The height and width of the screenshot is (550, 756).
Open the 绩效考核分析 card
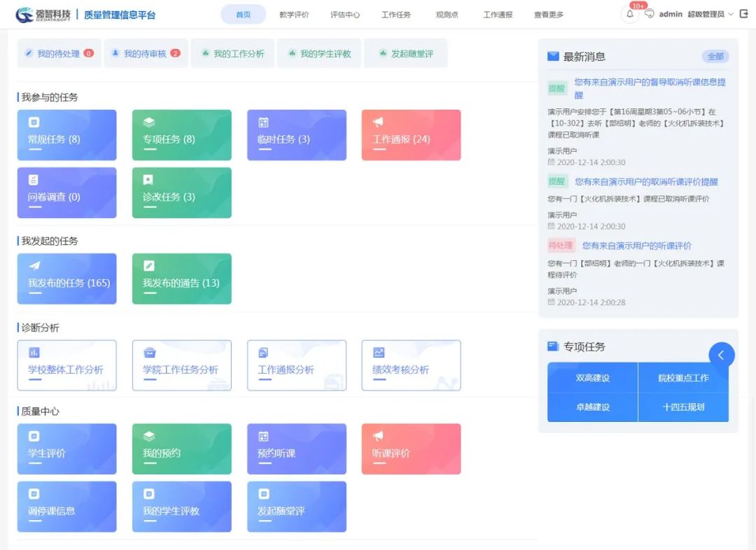411,365
